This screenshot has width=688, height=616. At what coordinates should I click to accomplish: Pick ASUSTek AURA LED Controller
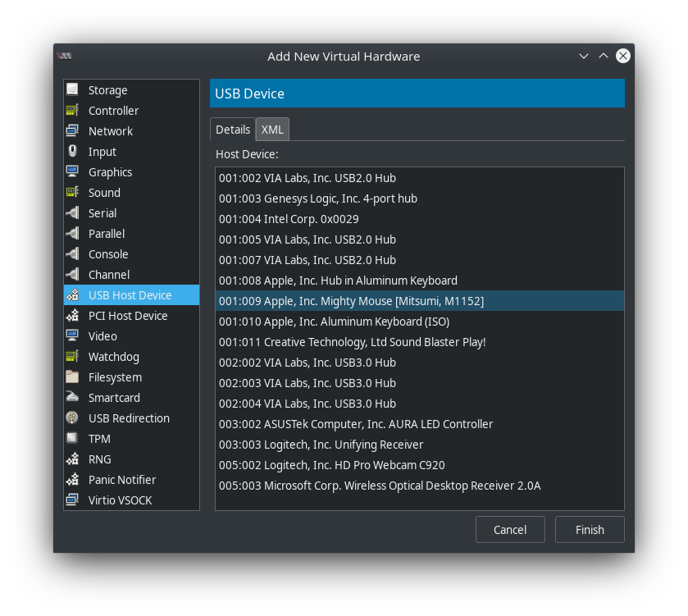(x=420, y=424)
